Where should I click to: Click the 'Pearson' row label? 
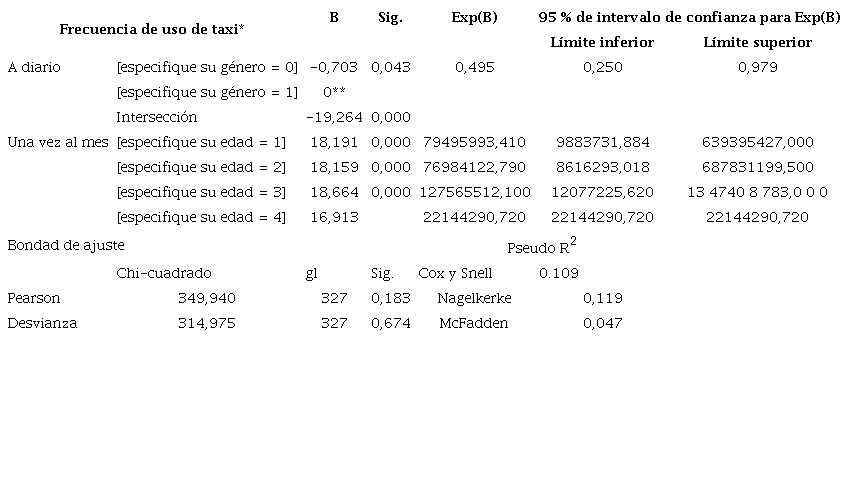34,298
